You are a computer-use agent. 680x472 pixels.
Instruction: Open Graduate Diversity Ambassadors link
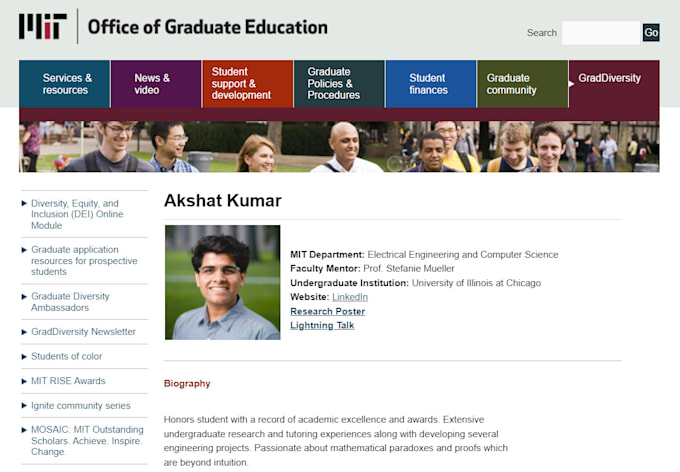pos(70,302)
